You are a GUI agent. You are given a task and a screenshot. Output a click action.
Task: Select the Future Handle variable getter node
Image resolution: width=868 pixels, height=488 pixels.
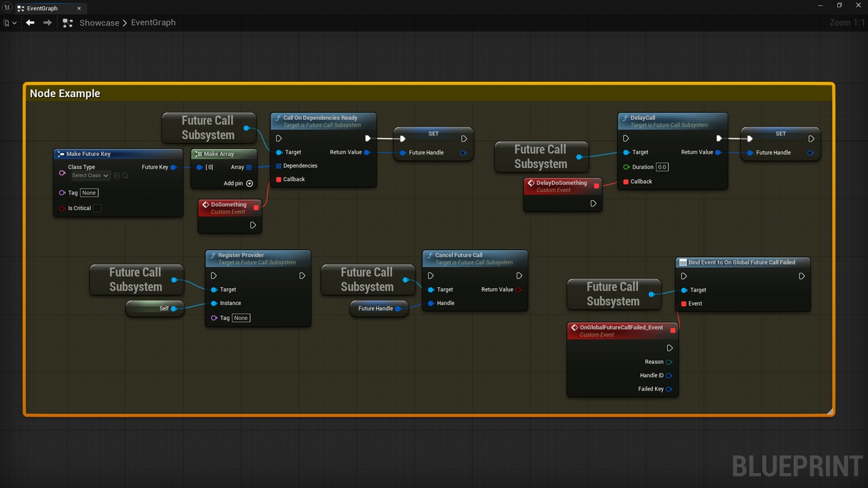pos(379,308)
